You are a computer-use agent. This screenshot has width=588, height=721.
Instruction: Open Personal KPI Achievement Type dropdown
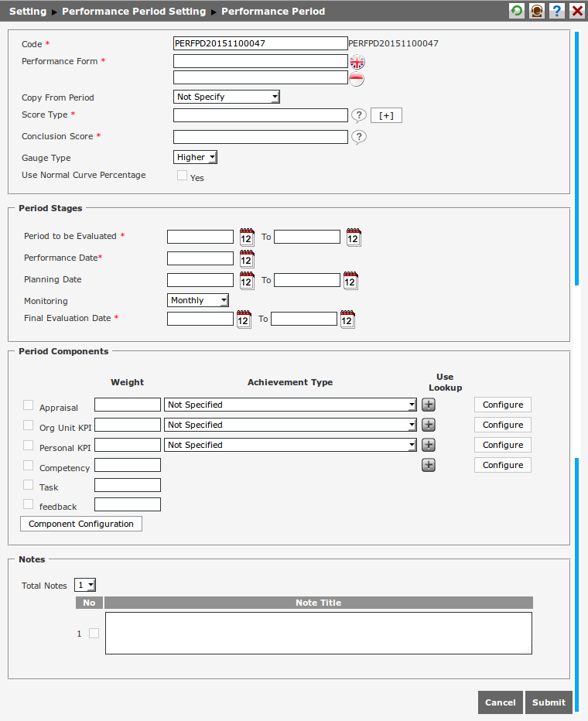(x=290, y=445)
